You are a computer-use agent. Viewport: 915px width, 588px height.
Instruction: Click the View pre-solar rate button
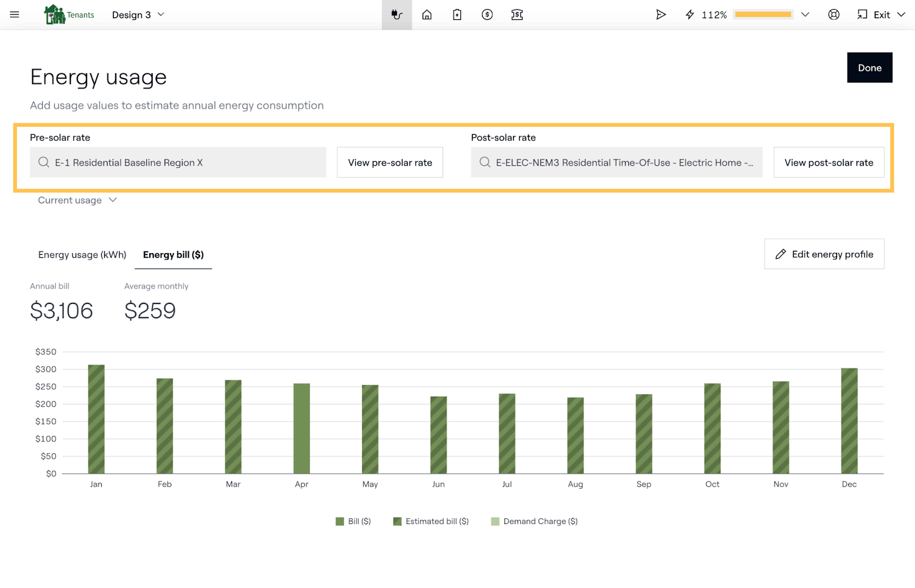tap(390, 163)
